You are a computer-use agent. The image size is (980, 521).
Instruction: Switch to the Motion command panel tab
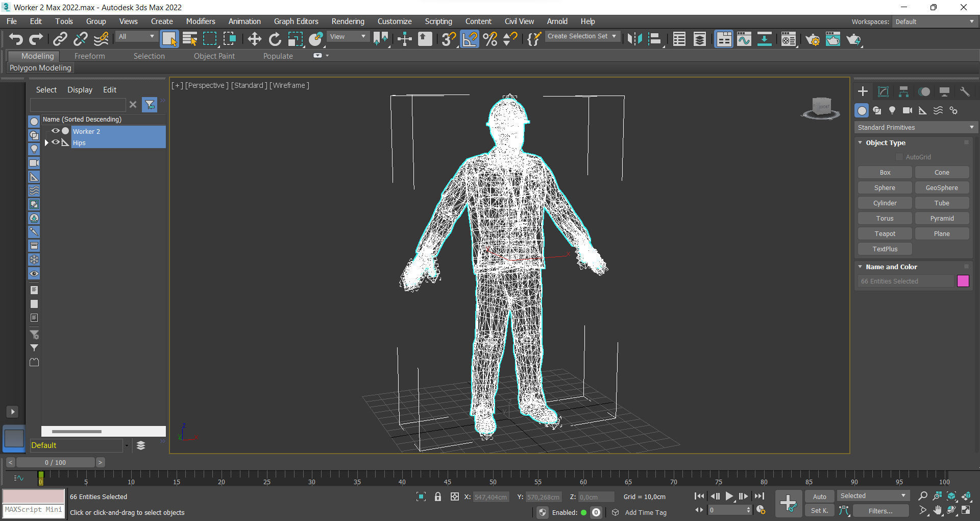(924, 91)
